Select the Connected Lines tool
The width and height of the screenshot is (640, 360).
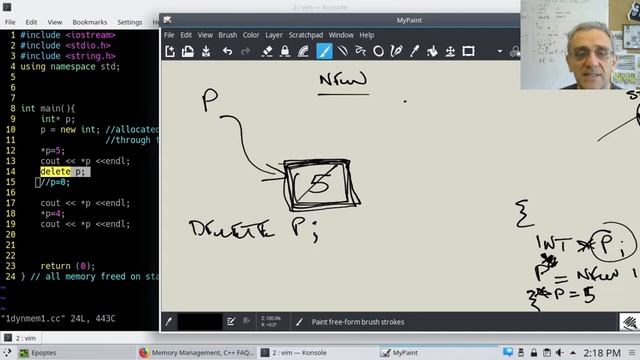tap(360, 51)
